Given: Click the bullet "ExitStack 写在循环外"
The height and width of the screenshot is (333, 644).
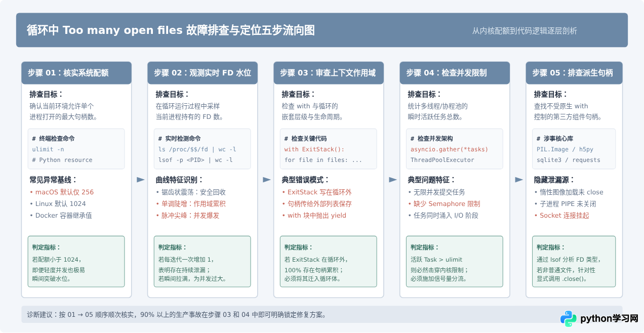Looking at the screenshot, I should coord(317,192).
